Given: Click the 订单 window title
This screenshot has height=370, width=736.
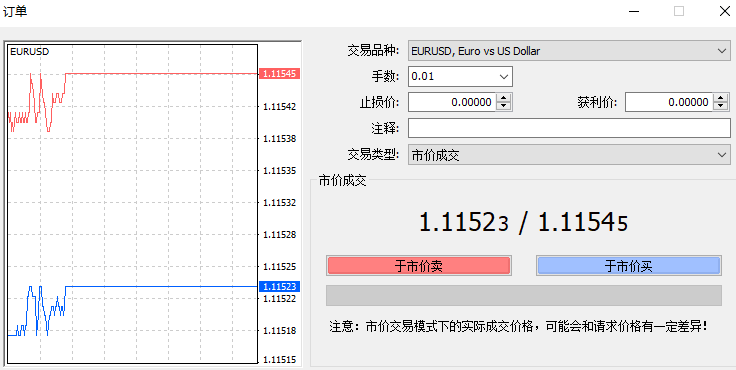Looking at the screenshot, I should point(15,11).
